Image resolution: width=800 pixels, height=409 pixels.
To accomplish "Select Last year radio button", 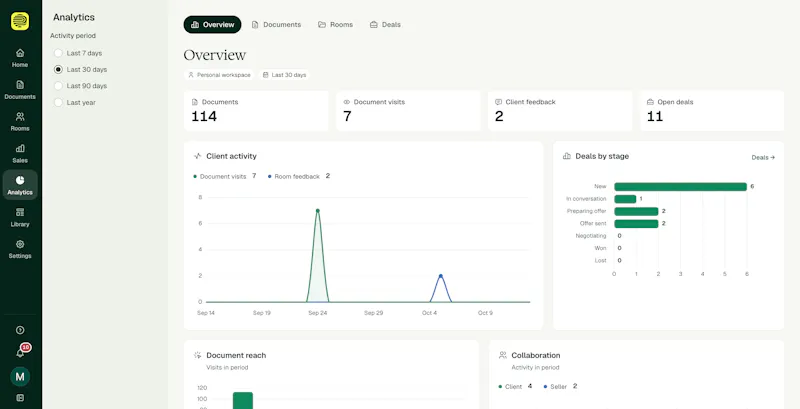I will (x=58, y=103).
